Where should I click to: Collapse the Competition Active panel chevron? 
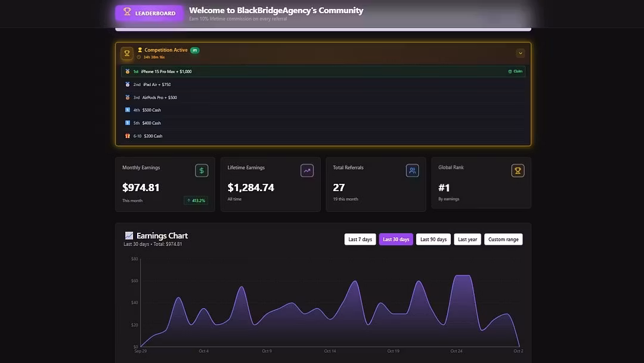pyautogui.click(x=520, y=53)
